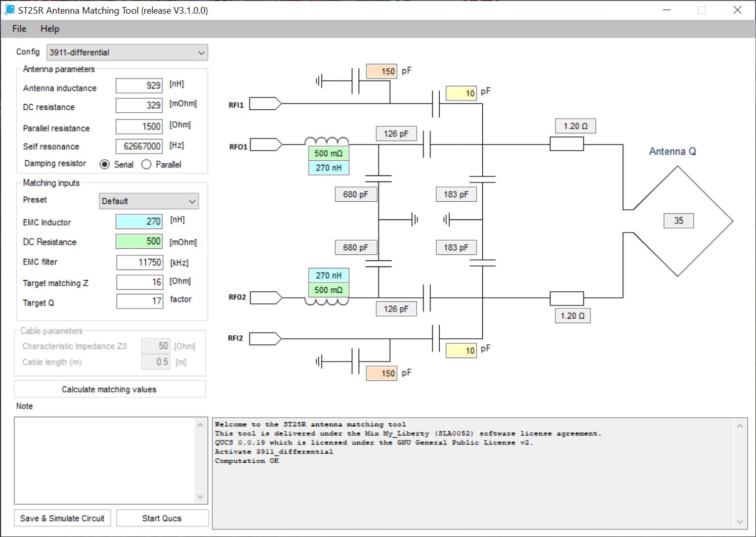Image resolution: width=756 pixels, height=537 pixels.
Task: Click Start Qucs button
Action: [162, 518]
